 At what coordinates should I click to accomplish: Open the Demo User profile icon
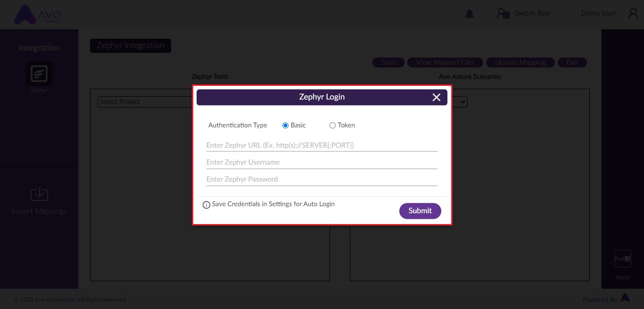coord(633,14)
